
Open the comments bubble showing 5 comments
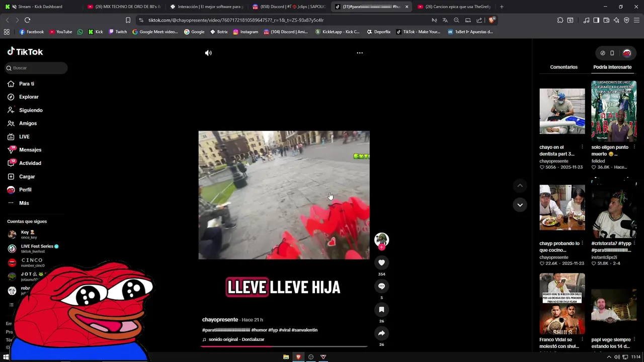[x=381, y=286]
